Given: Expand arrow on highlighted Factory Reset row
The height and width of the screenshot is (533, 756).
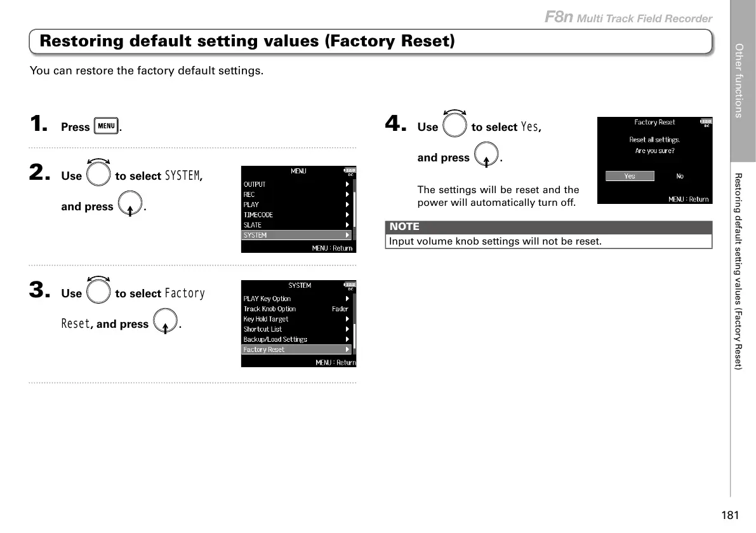Looking at the screenshot, I should tap(347, 349).
